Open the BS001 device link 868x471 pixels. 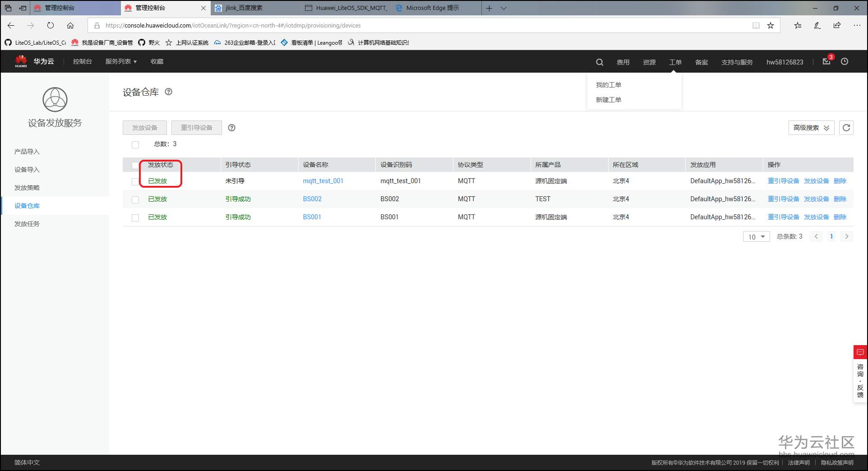pyautogui.click(x=312, y=217)
